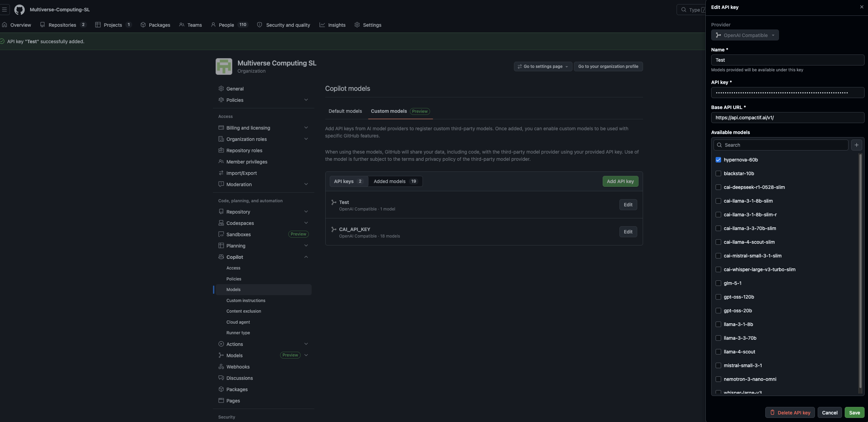Open the OpenAI Compatible provider dropdown

tap(745, 35)
